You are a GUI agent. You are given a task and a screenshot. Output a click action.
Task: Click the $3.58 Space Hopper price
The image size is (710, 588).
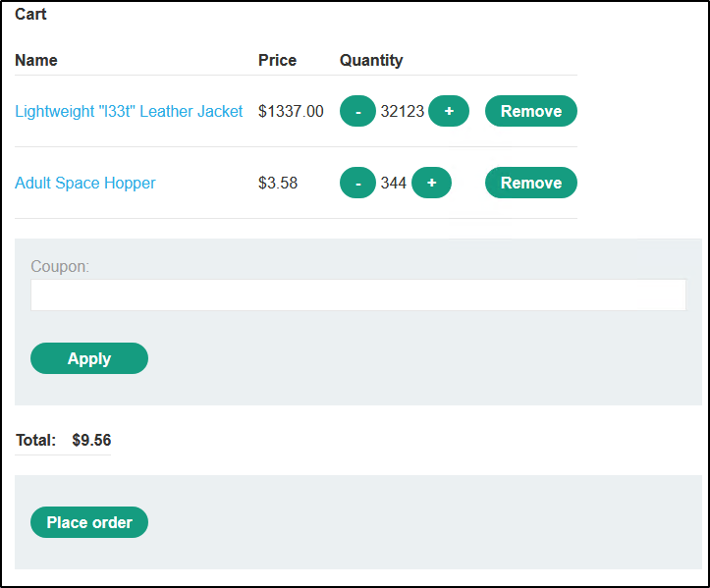click(x=278, y=183)
